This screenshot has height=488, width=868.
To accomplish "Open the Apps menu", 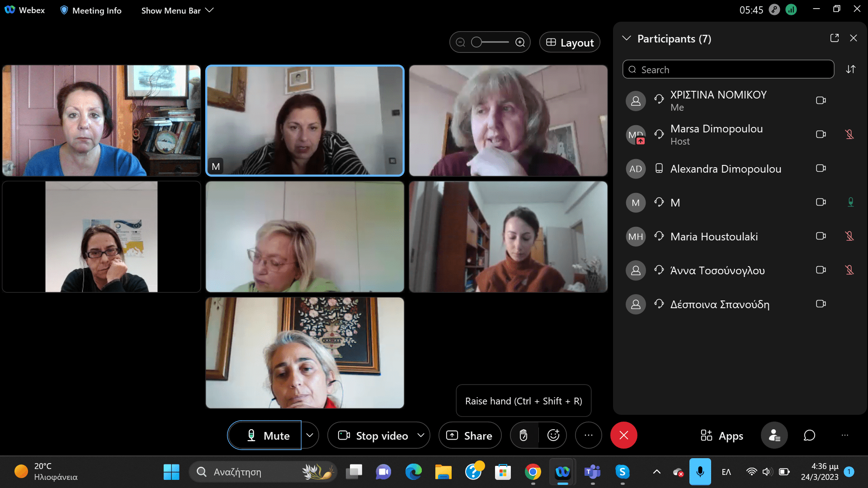I will (722, 436).
